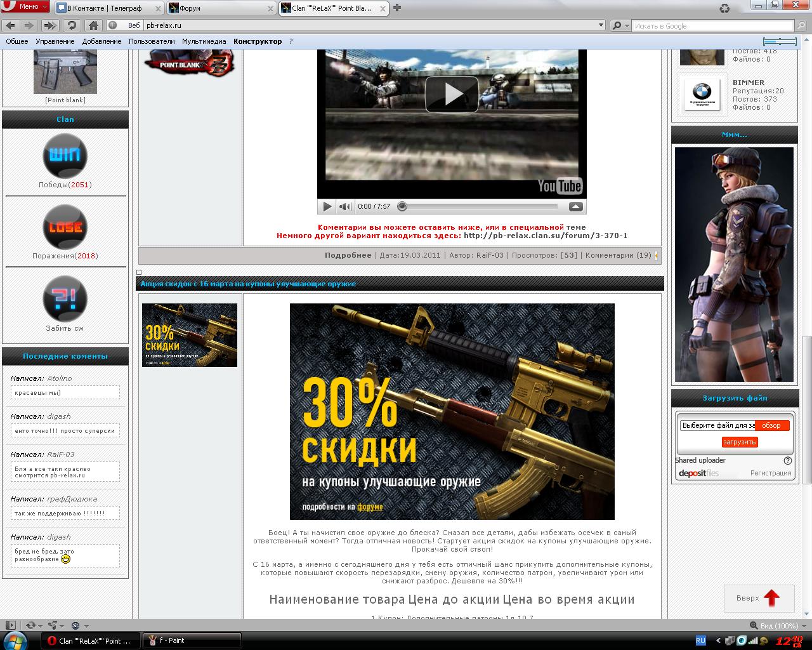Click the red загрузить upload button
The image size is (812, 650).
739,442
